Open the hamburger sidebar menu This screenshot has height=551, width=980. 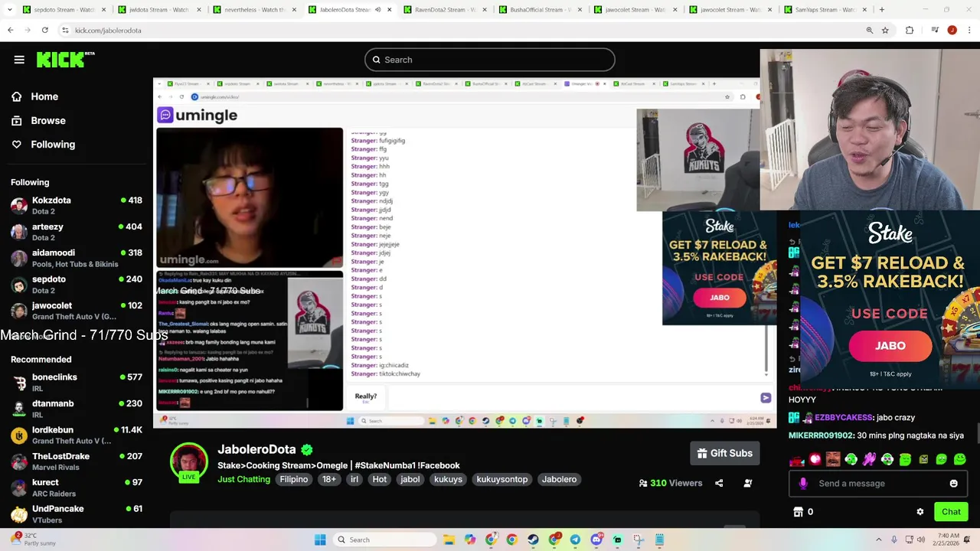coord(19,60)
